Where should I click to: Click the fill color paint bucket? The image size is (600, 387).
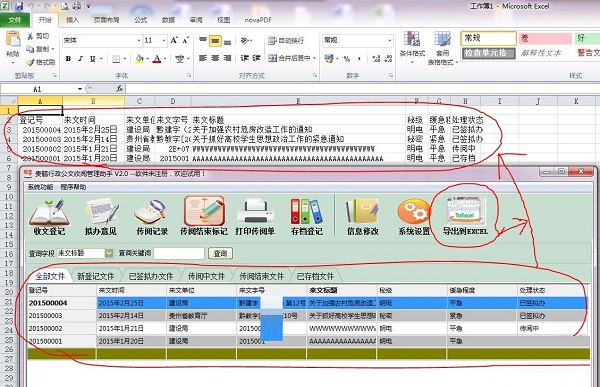(139, 59)
